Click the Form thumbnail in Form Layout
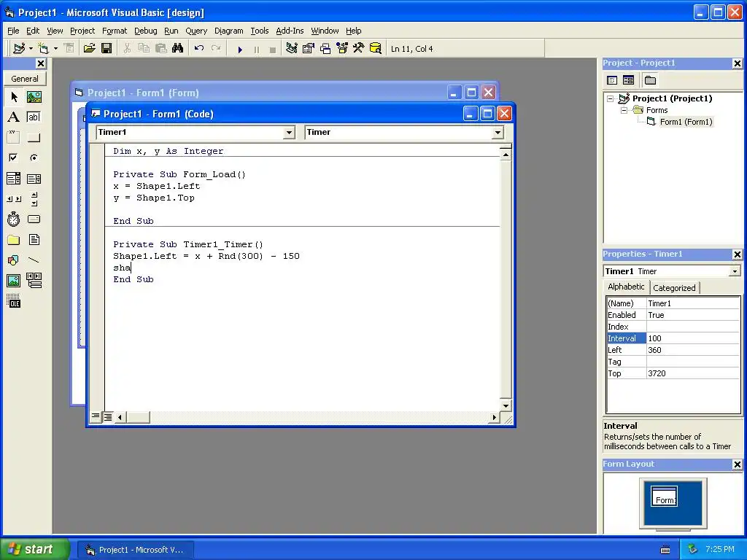The width and height of the screenshot is (747, 560). point(665,496)
